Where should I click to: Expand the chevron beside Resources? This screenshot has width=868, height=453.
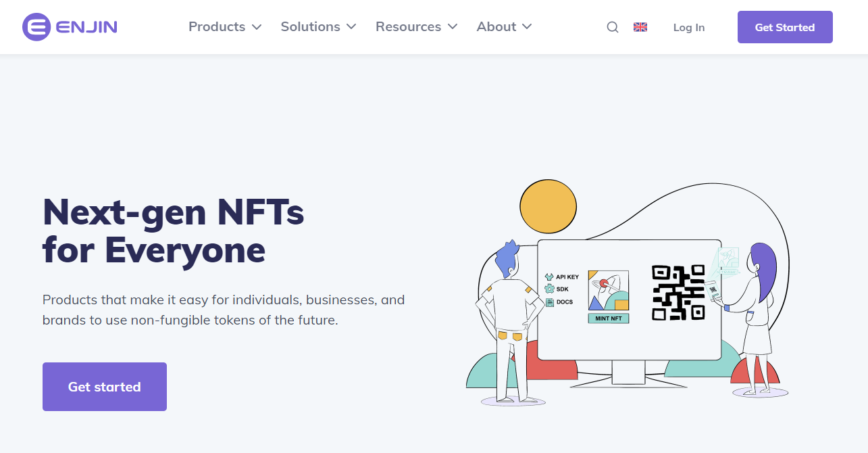coord(453,27)
